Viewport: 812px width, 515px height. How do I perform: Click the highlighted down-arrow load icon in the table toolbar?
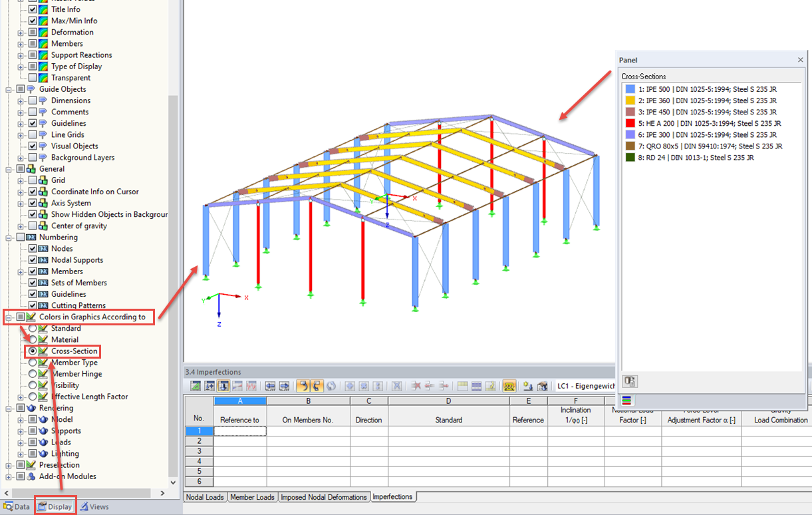(223, 385)
